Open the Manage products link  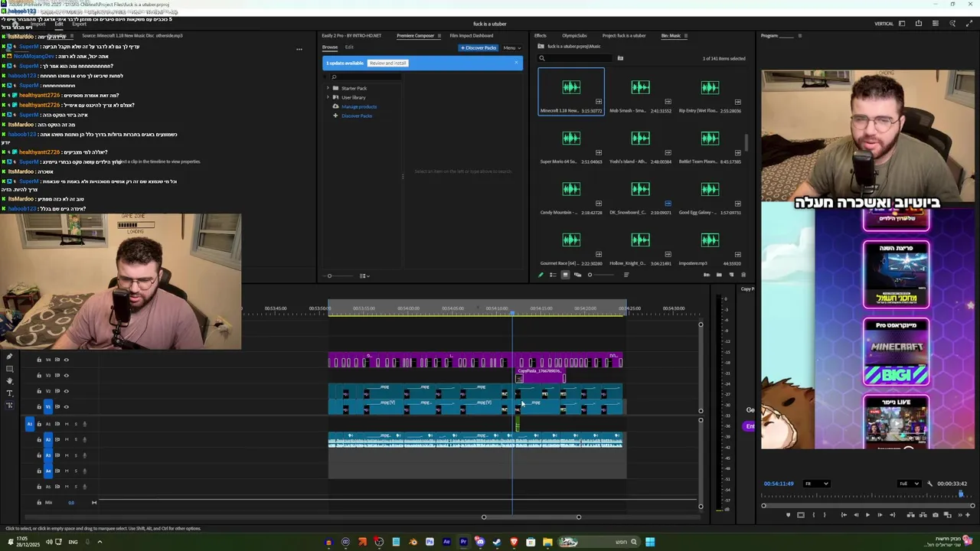tap(359, 106)
